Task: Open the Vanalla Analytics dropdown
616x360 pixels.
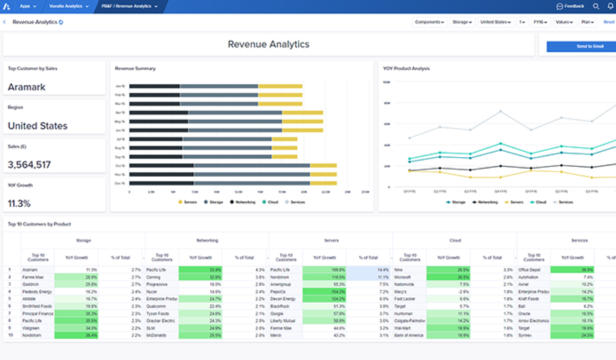Action: pos(69,6)
